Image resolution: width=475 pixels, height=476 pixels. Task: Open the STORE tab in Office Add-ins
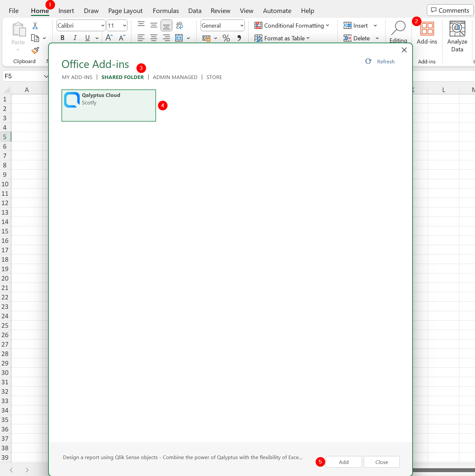(214, 77)
